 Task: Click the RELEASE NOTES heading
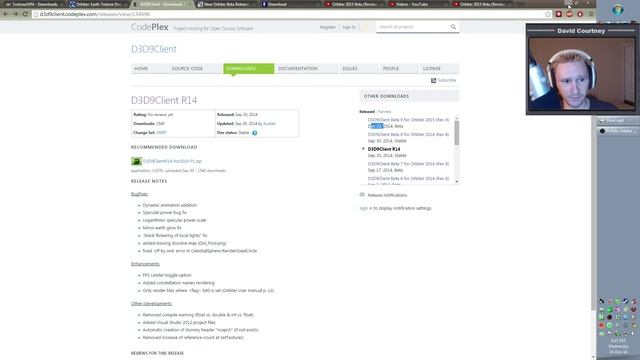[x=149, y=181]
